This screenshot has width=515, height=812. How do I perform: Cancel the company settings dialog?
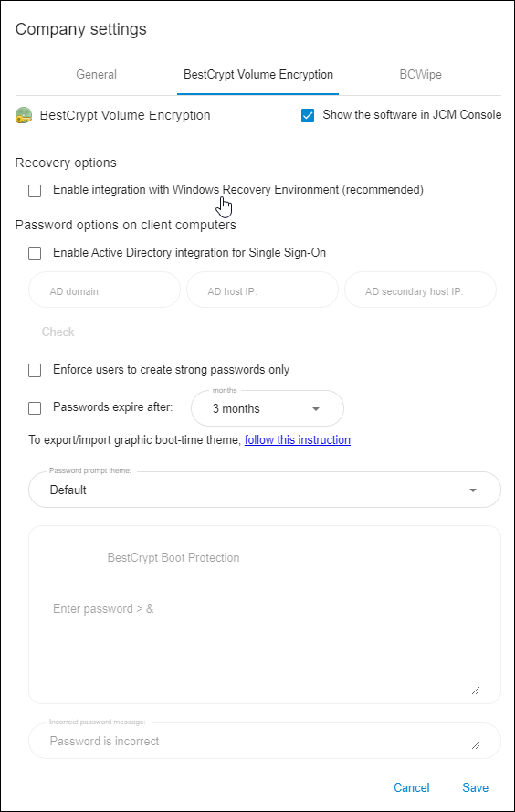tap(412, 787)
